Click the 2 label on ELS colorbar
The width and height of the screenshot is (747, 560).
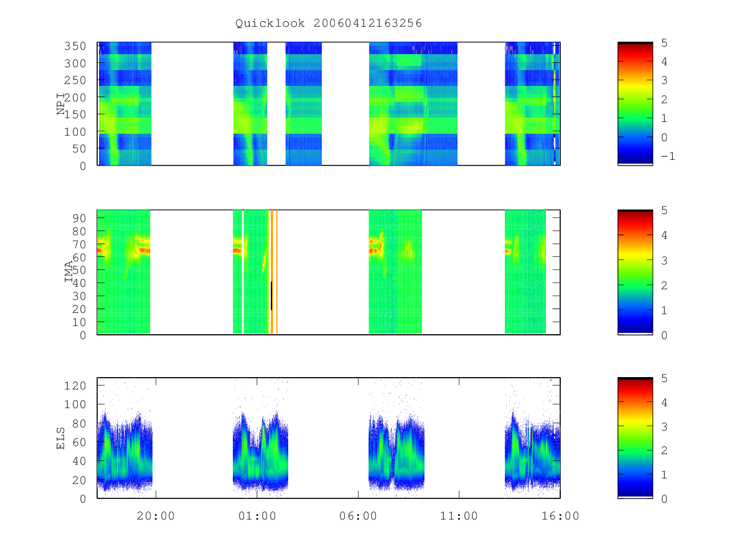(x=664, y=450)
